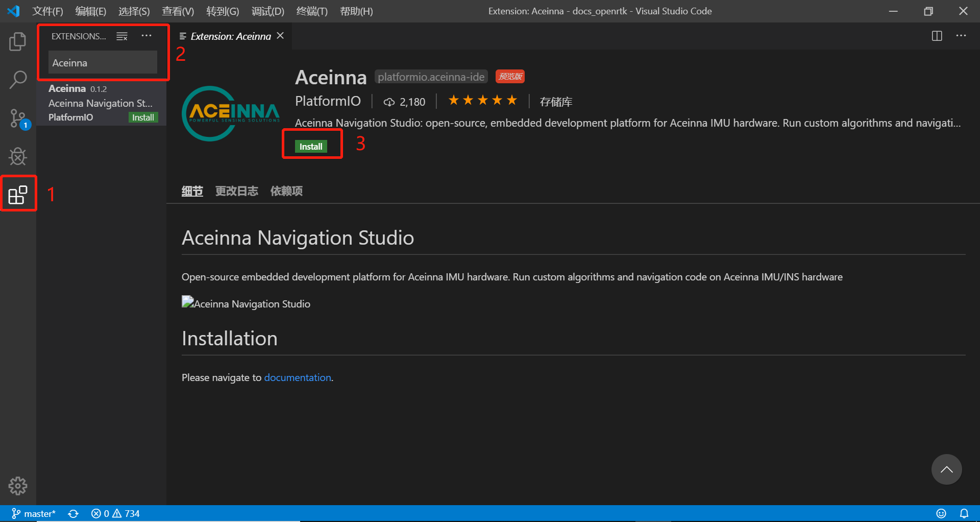Open the Explorer view in activity bar
Screen dimensions: 980x522
pos(18,41)
